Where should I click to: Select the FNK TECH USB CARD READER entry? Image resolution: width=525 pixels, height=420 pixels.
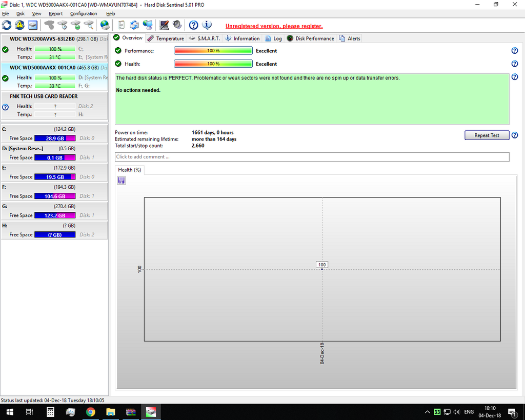tap(54, 105)
